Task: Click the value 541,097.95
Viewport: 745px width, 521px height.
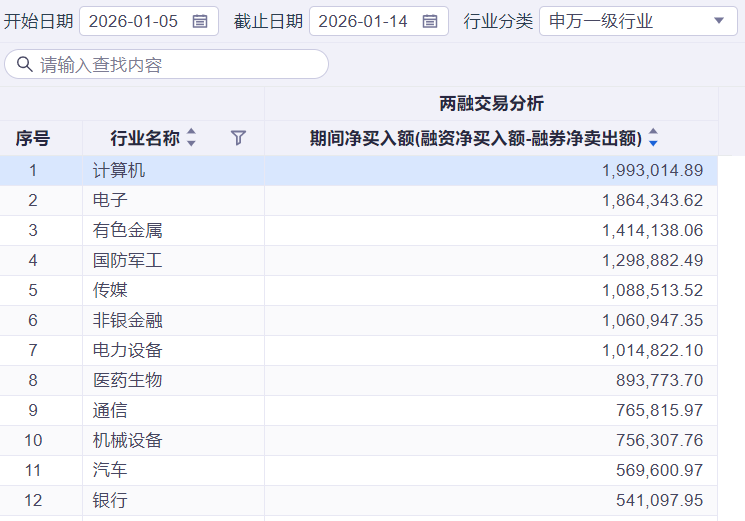Action: tap(659, 500)
